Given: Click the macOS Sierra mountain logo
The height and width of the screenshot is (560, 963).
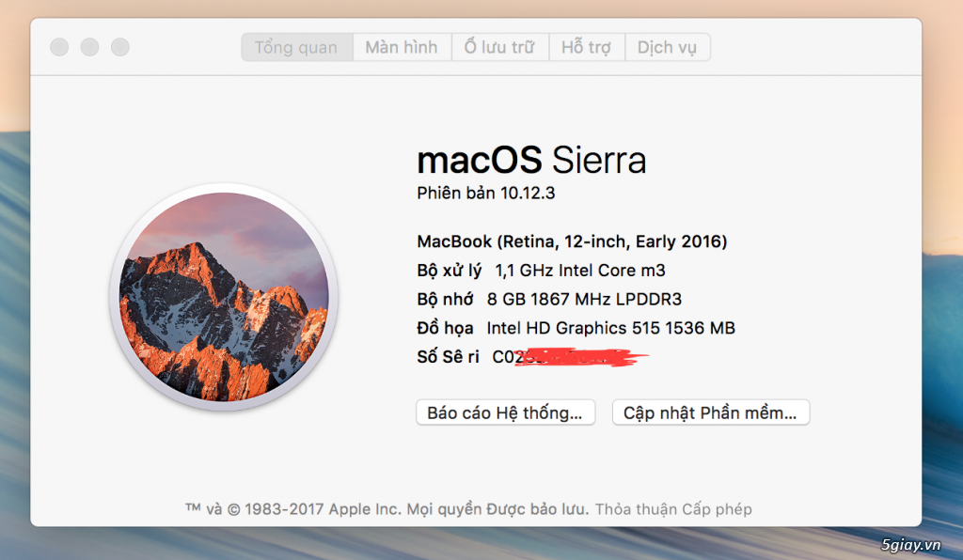Looking at the screenshot, I should pyautogui.click(x=224, y=297).
